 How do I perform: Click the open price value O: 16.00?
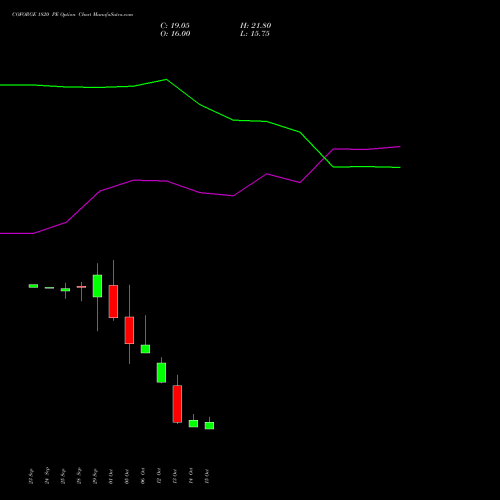click(175, 34)
